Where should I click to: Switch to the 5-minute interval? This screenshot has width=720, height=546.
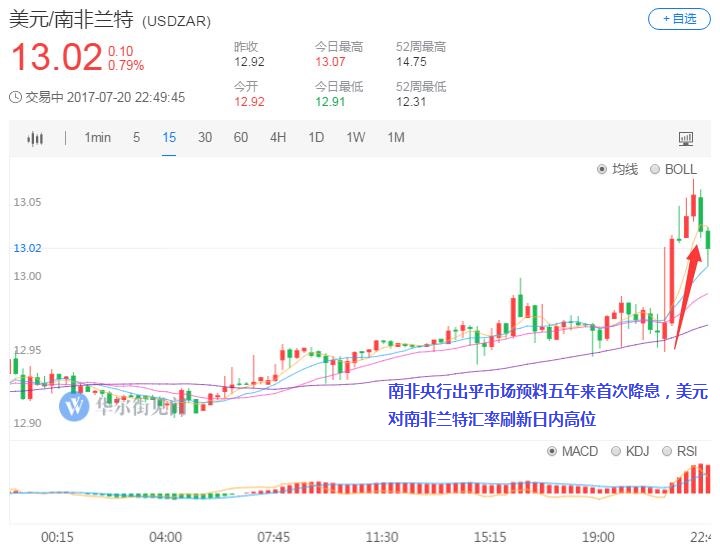click(137, 138)
